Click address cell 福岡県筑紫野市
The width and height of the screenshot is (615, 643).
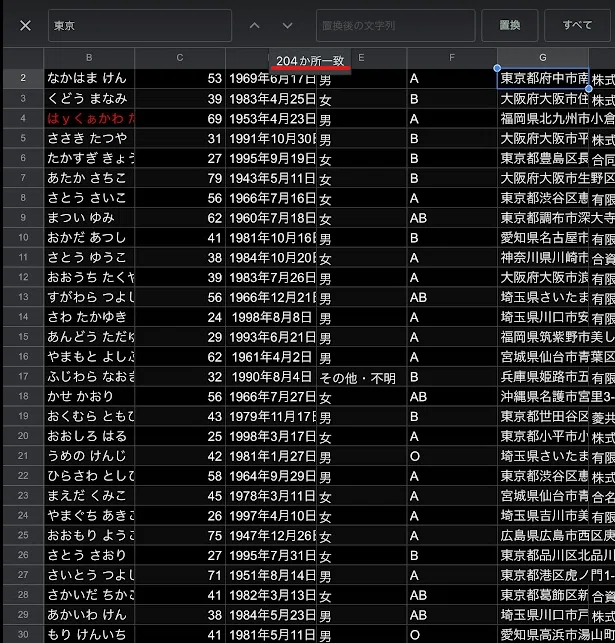tap(556, 337)
